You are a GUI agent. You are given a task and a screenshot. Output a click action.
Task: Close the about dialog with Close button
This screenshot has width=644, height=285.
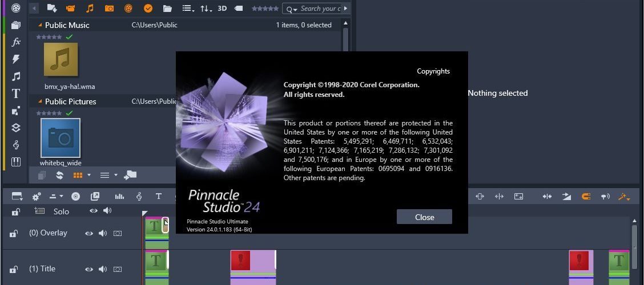[x=424, y=217]
